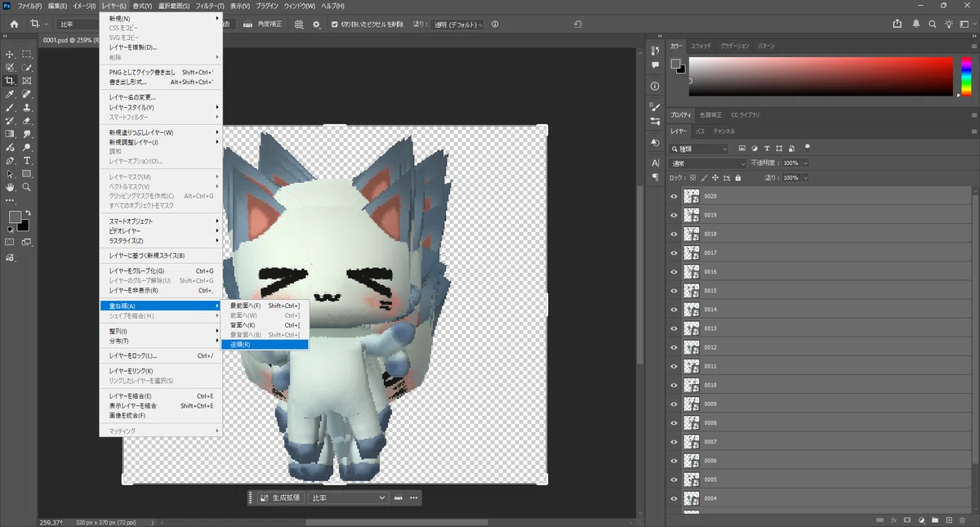Hide layer 0009 with eye icon
980x527 pixels.
pyautogui.click(x=674, y=404)
